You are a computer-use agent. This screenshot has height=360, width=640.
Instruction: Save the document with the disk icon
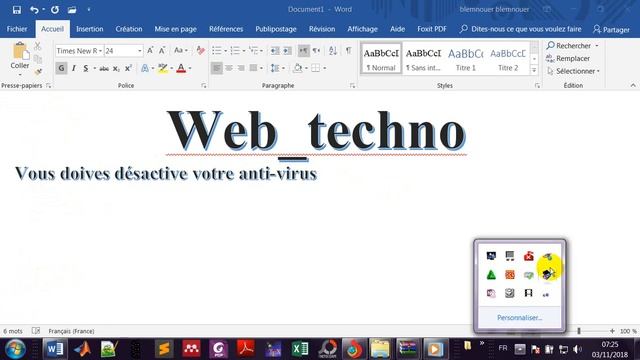17,9
